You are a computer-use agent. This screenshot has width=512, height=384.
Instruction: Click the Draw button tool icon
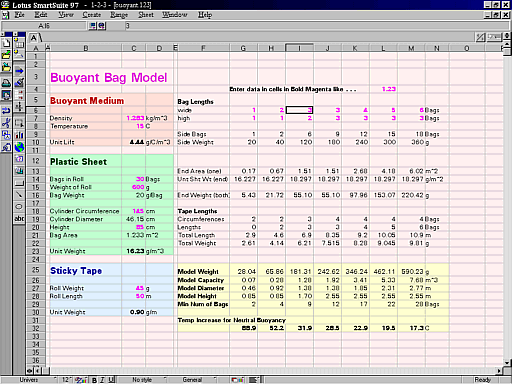[x=19, y=183]
